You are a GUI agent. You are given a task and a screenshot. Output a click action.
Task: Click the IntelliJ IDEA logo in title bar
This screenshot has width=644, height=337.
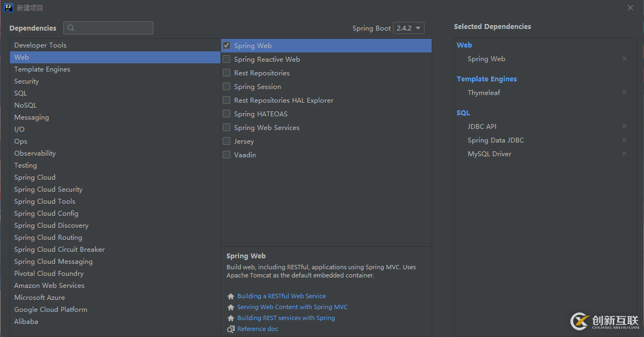(x=8, y=8)
